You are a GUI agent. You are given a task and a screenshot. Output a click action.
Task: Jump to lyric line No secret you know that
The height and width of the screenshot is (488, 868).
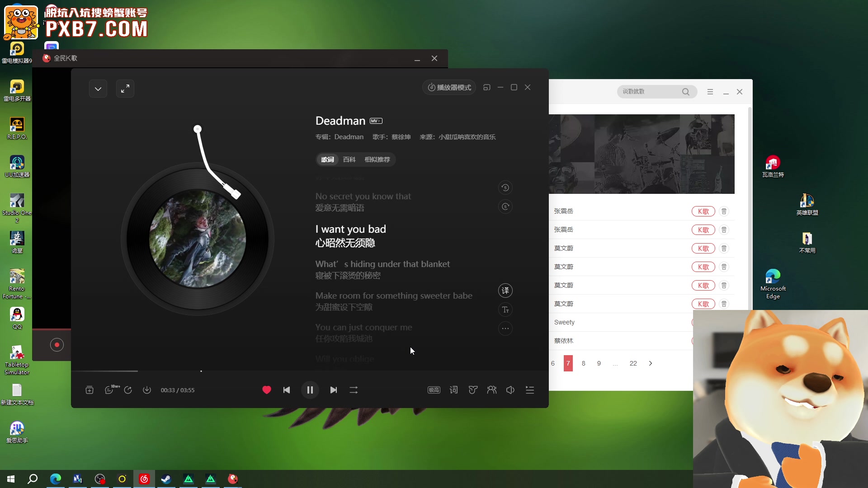pos(363,197)
